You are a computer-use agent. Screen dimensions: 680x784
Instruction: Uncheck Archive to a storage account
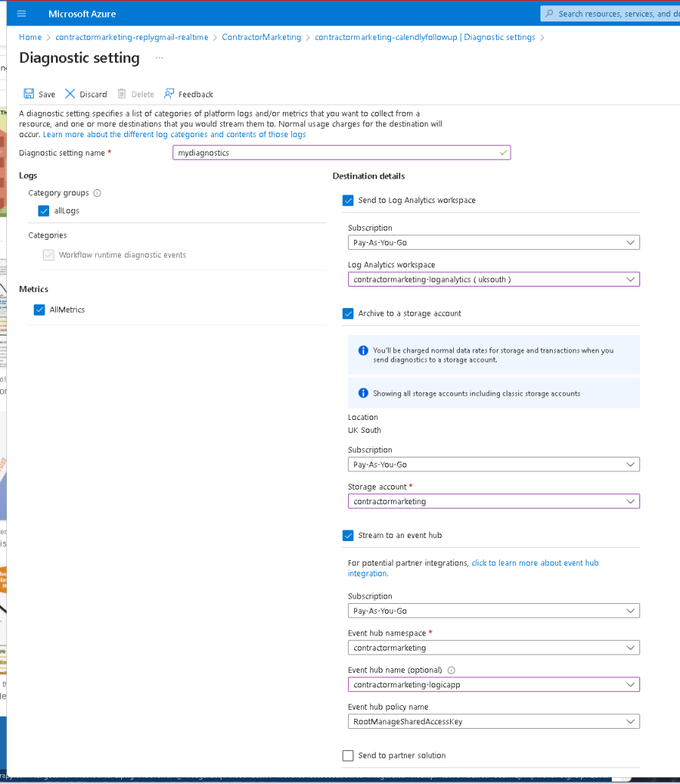tap(348, 313)
